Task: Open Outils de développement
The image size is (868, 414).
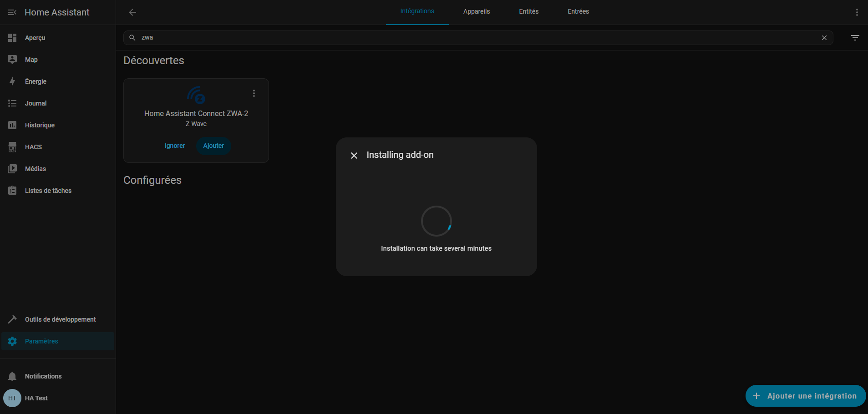Action: pos(60,319)
